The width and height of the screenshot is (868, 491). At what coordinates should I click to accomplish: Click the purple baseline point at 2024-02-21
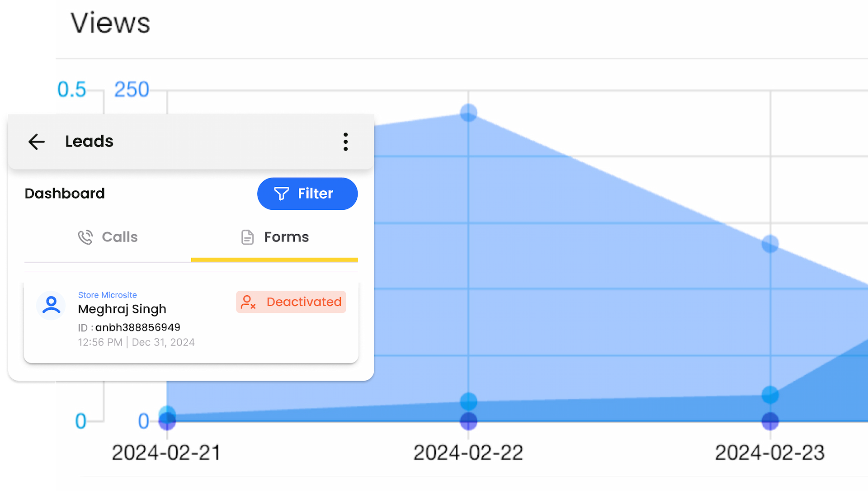[x=167, y=422]
